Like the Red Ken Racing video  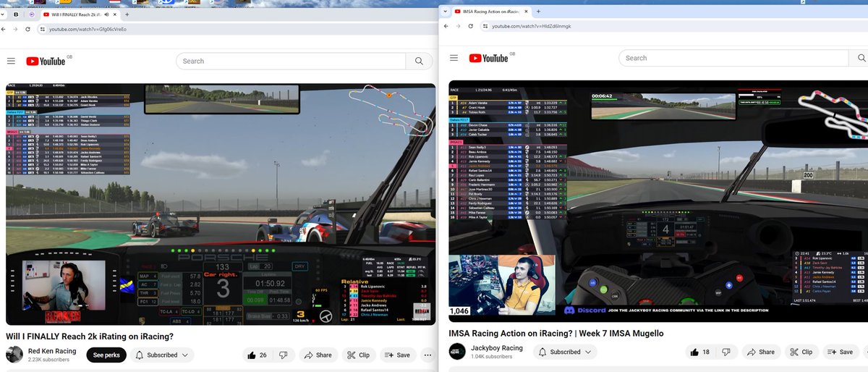tap(258, 355)
